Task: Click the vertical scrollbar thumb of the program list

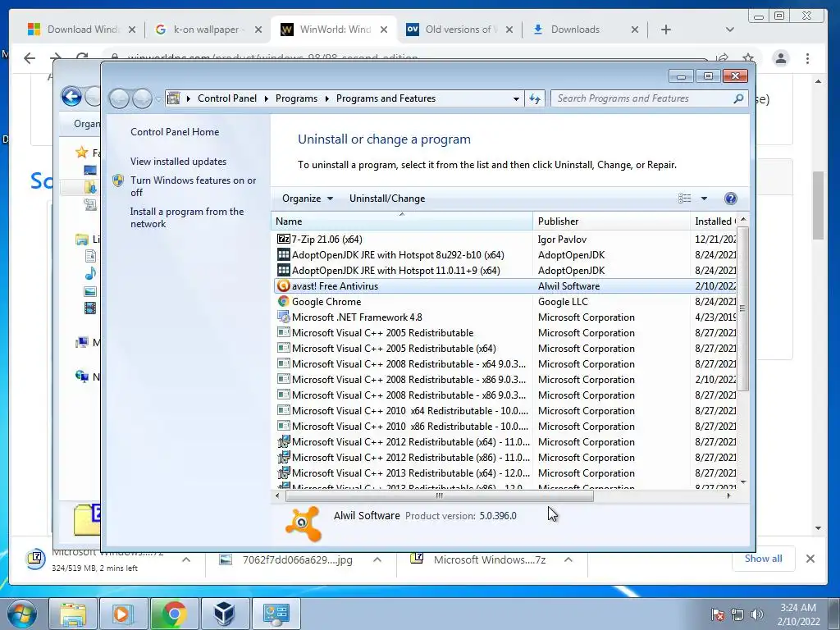Action: tap(742, 308)
